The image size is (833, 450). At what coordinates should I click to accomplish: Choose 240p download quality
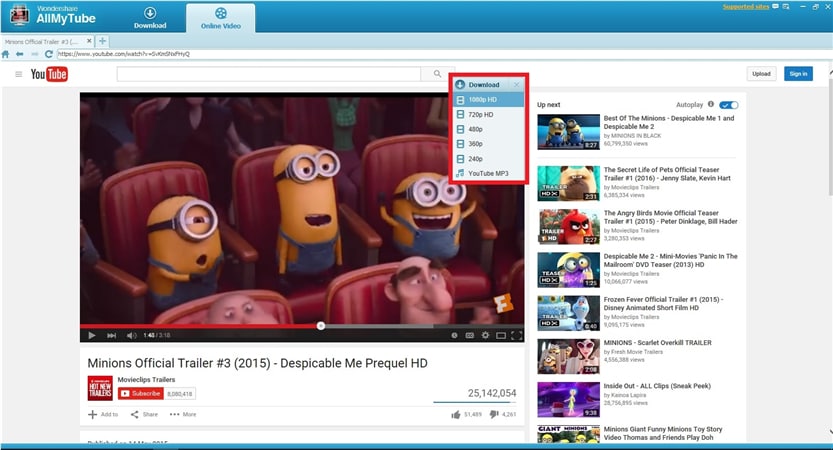point(488,159)
